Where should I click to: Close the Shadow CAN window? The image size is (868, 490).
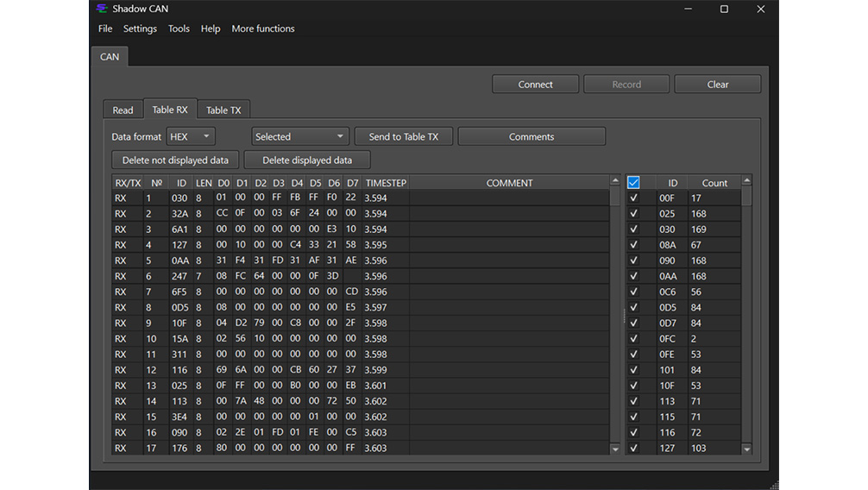[x=761, y=9]
